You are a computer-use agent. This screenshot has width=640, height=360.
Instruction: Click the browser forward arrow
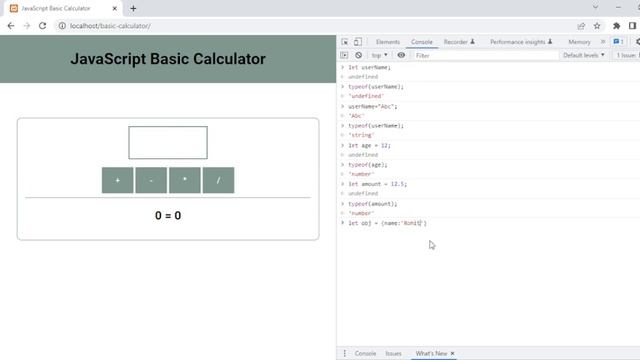[x=27, y=26]
